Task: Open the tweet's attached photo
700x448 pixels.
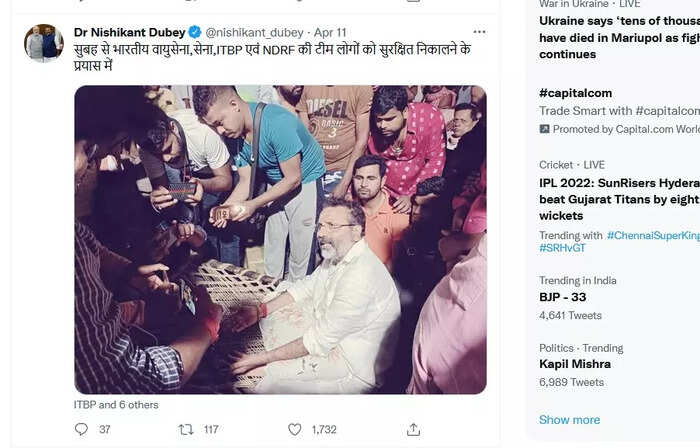Action: 280,240
